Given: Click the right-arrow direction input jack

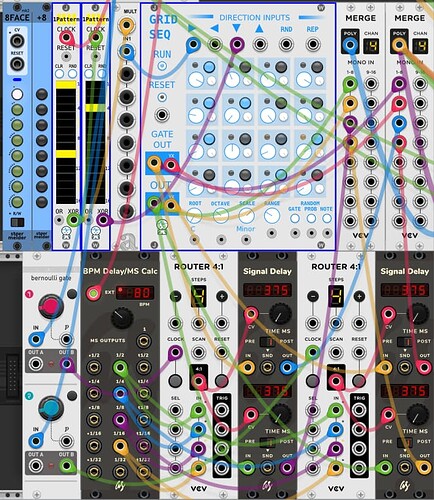Looking at the screenshot, I should (x=193, y=44).
